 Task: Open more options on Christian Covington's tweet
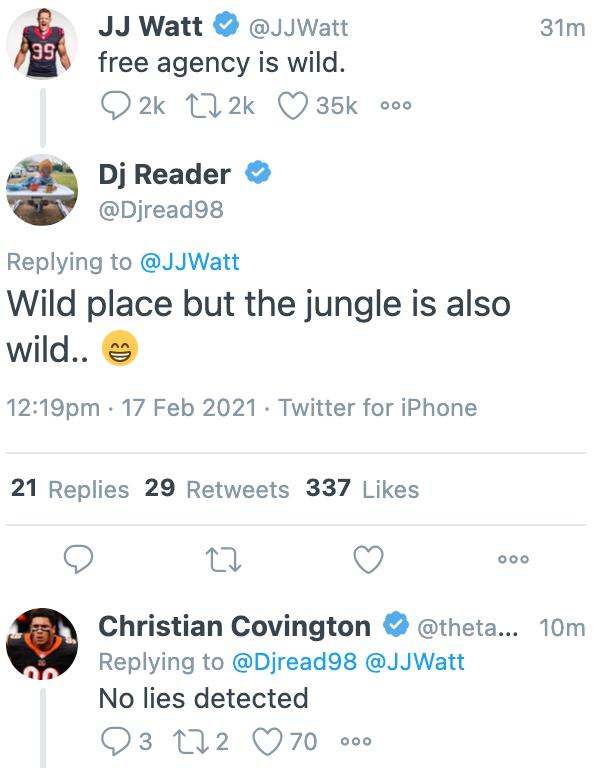pyautogui.click(x=356, y=742)
